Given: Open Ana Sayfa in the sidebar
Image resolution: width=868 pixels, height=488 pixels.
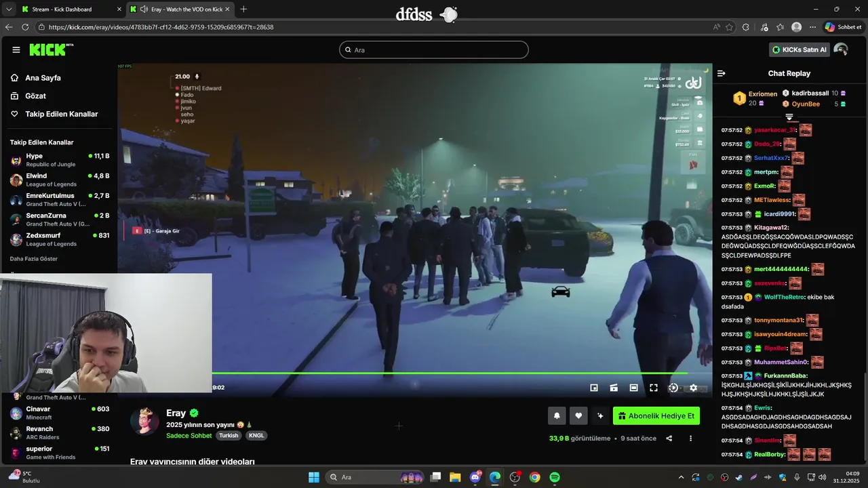Looking at the screenshot, I should [x=43, y=78].
